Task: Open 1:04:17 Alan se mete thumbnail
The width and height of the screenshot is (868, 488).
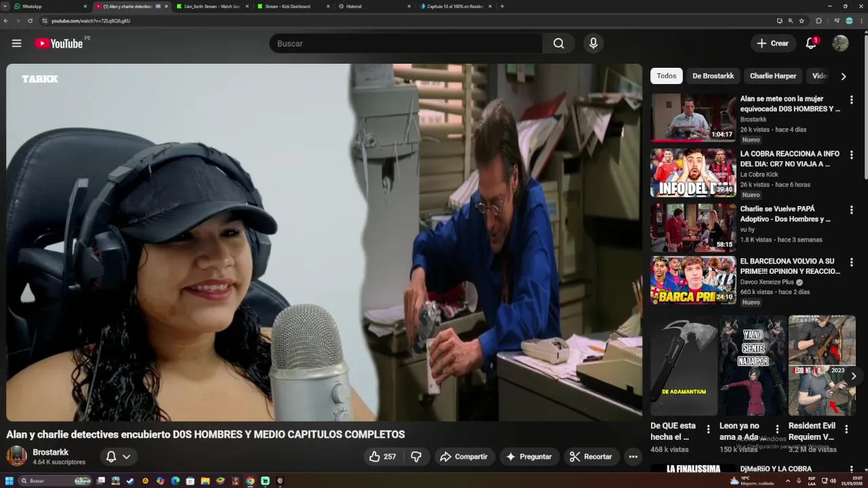Action: (693, 117)
